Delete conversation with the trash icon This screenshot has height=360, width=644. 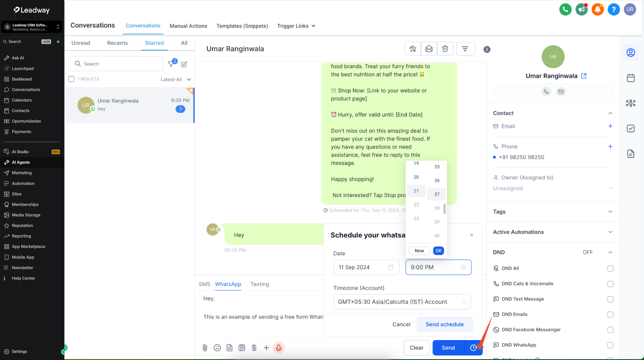point(445,49)
